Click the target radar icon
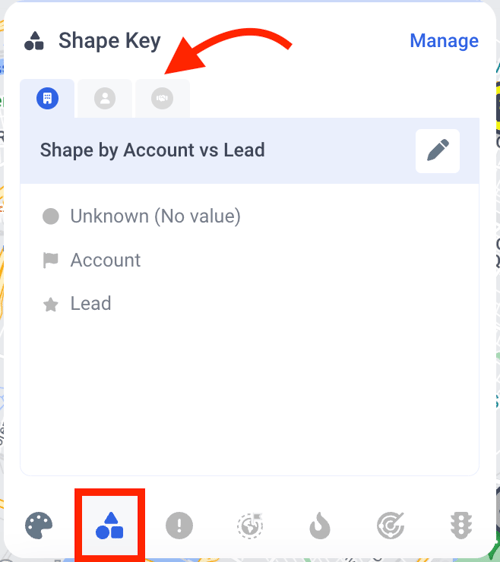This screenshot has width=500, height=562. (x=391, y=526)
